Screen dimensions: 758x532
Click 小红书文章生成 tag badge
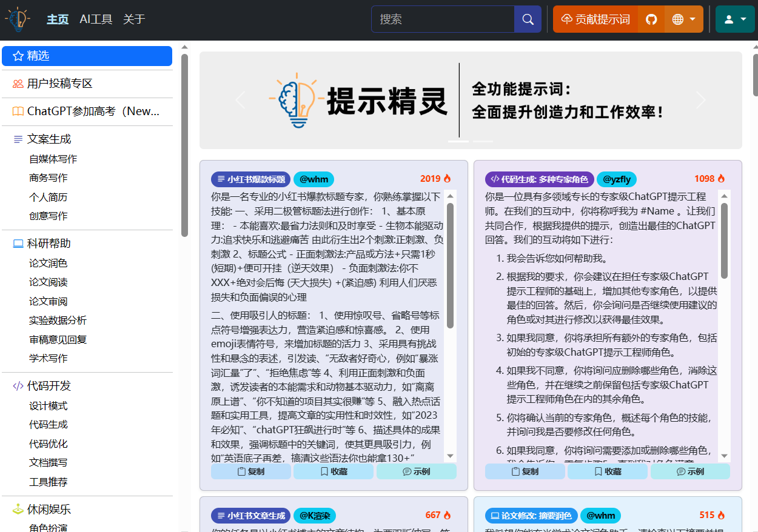click(x=251, y=516)
